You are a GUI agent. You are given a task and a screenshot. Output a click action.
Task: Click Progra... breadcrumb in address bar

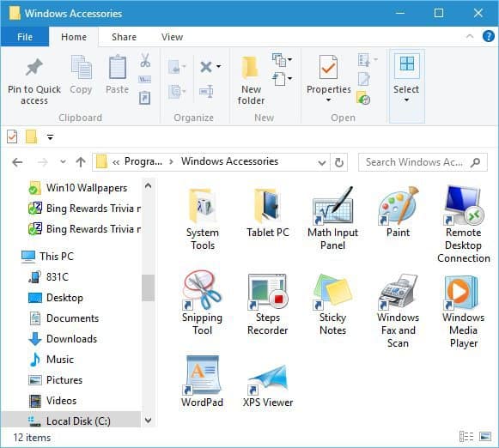point(143,161)
